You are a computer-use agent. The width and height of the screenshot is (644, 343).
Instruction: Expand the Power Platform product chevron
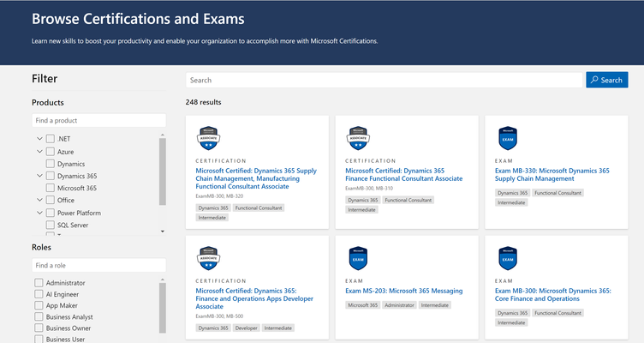tap(39, 213)
